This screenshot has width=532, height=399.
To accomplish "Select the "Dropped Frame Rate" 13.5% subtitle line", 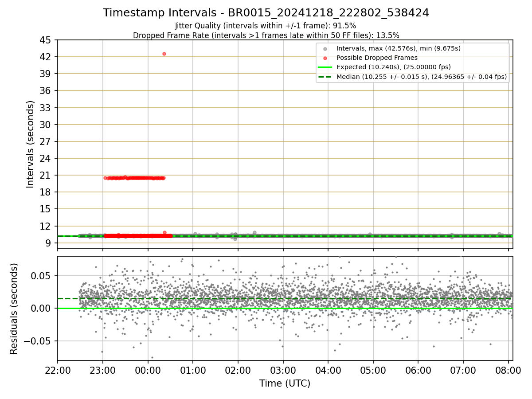I will click(x=266, y=35).
